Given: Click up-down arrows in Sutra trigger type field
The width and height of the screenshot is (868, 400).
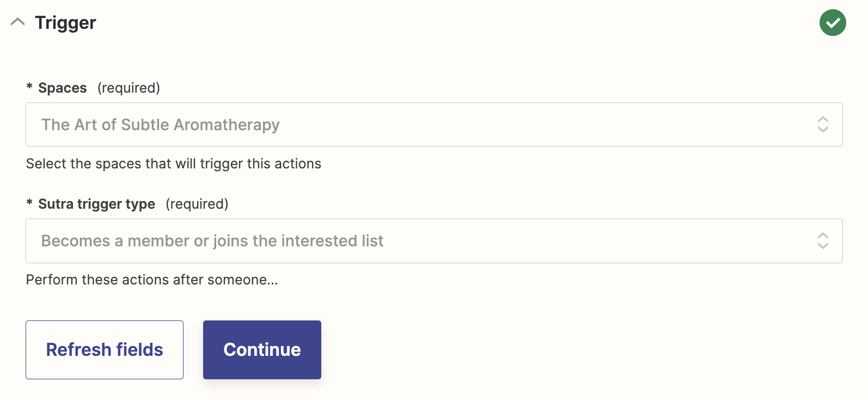Looking at the screenshot, I should coord(823,241).
